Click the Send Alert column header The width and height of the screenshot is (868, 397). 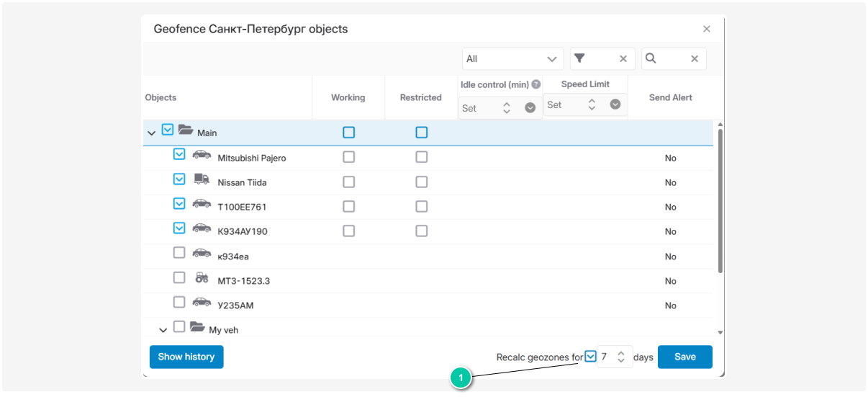click(671, 97)
